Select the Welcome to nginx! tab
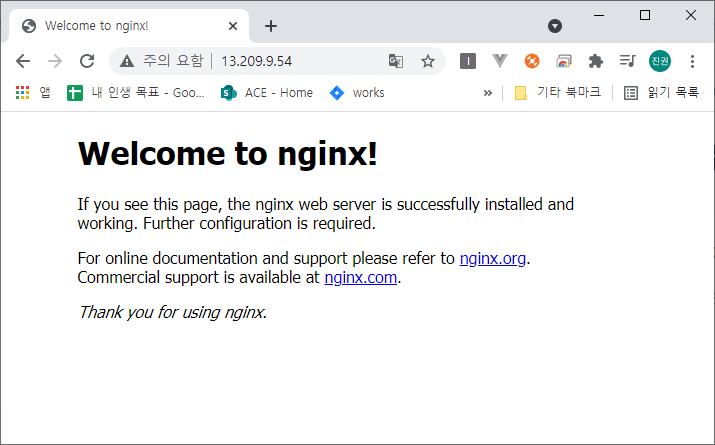715x445 pixels. [x=129, y=26]
